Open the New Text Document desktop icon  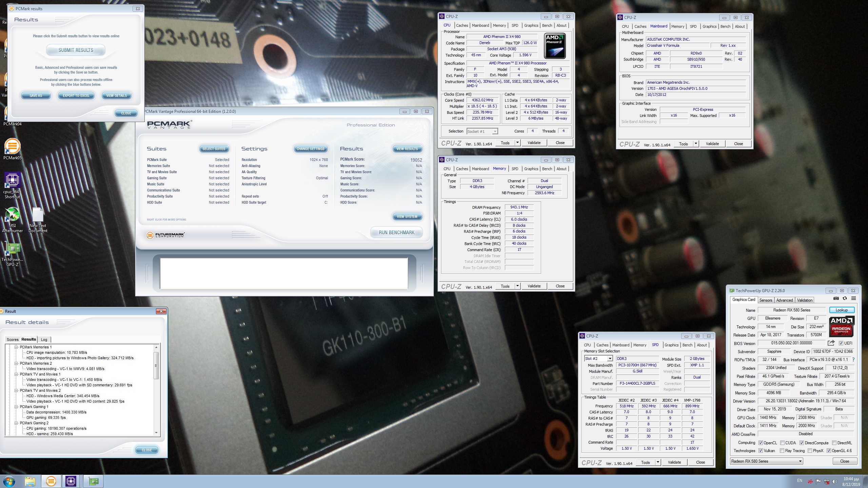38,220
